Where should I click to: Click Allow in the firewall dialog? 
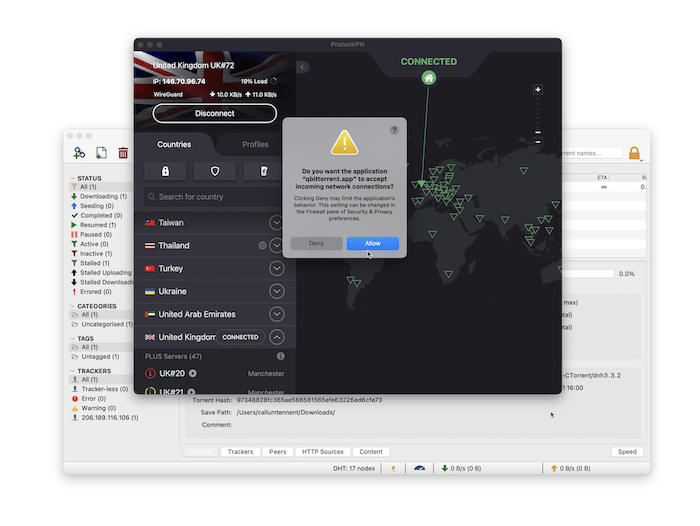click(x=373, y=243)
